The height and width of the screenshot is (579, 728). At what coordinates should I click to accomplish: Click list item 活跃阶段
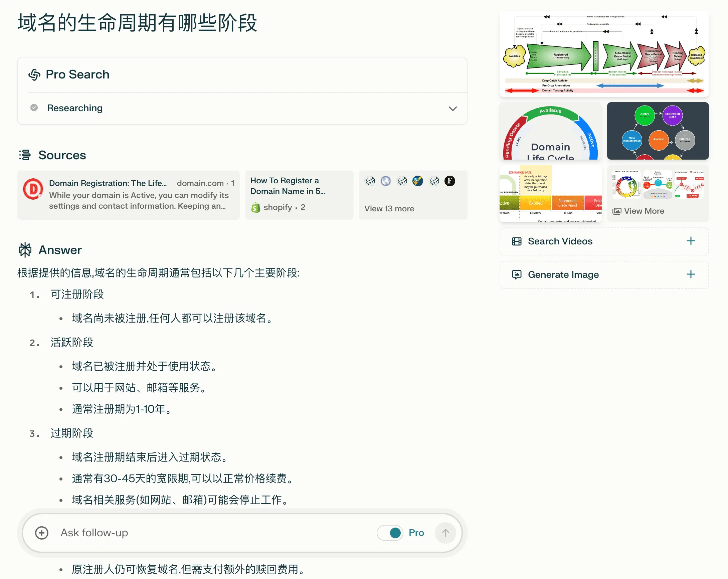(71, 342)
